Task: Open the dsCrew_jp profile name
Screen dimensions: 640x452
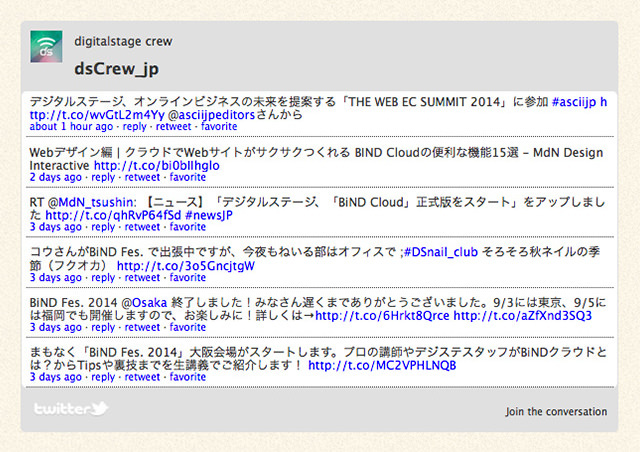Action: (116, 69)
